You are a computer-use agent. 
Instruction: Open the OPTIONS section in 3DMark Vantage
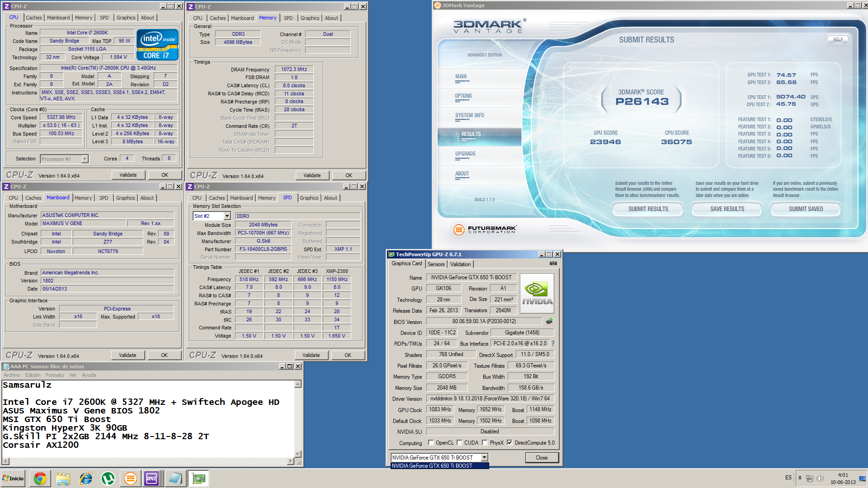click(x=463, y=96)
